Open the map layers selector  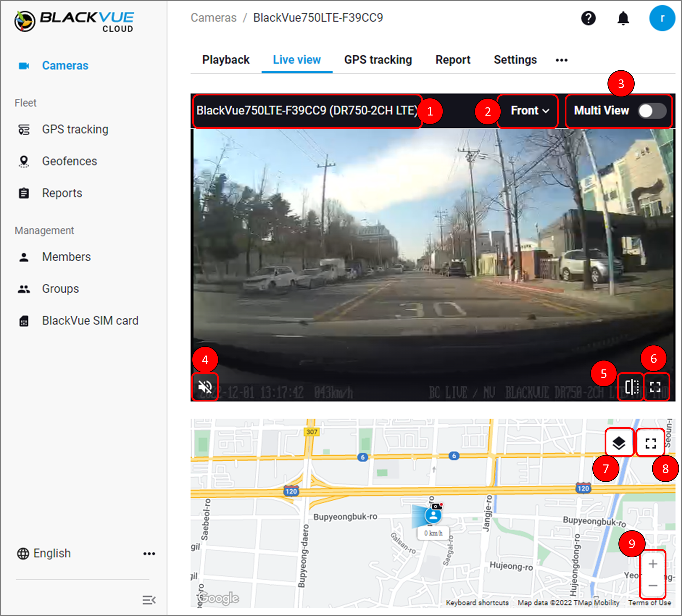619,443
